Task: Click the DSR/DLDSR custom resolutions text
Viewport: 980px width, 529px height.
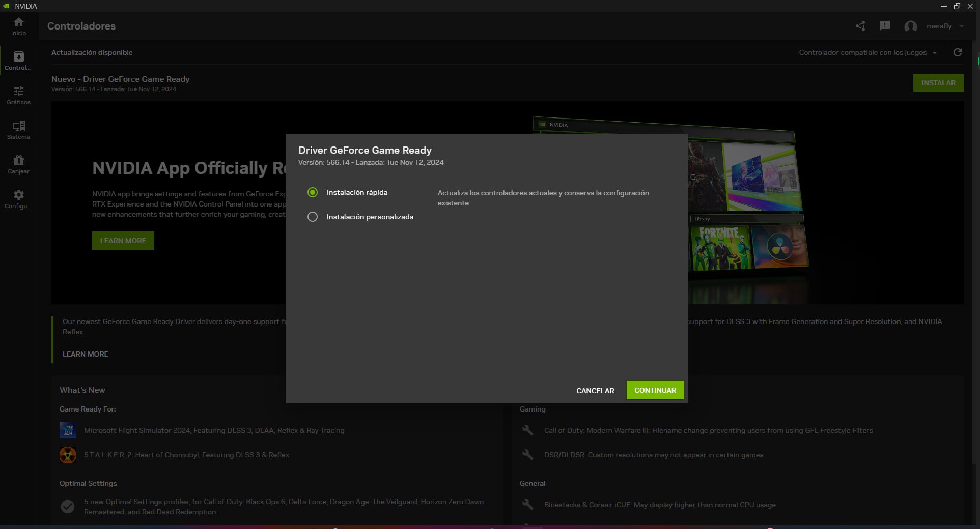Action: tap(654, 455)
